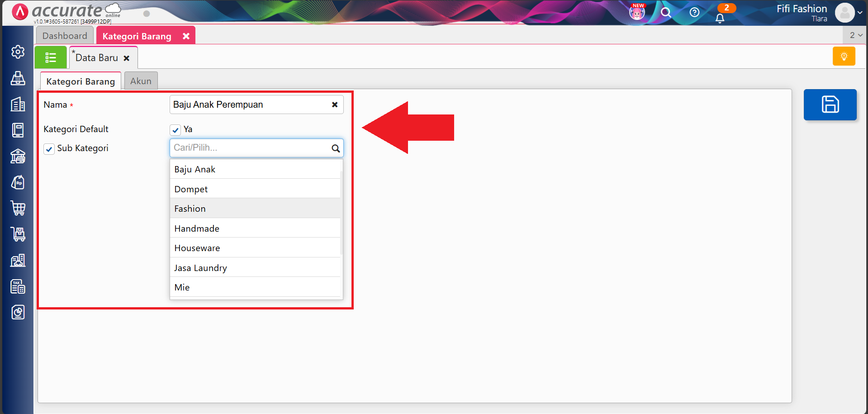Image resolution: width=868 pixels, height=414 pixels.
Task: Switch to the Akun tab
Action: 141,81
